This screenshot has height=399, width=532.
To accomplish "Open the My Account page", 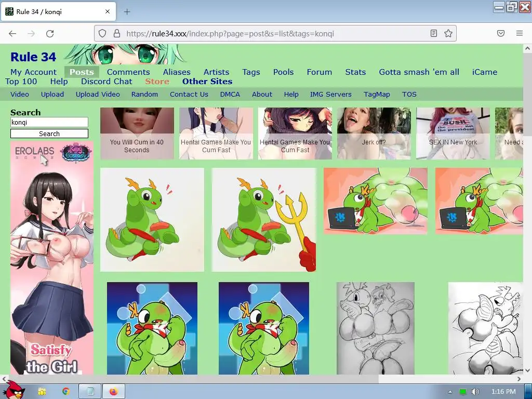I will (33, 72).
